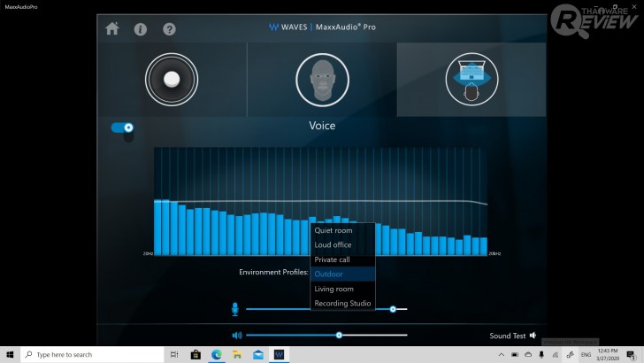Click the speaker volume icon
This screenshot has width=644, height=363.
[x=237, y=336]
